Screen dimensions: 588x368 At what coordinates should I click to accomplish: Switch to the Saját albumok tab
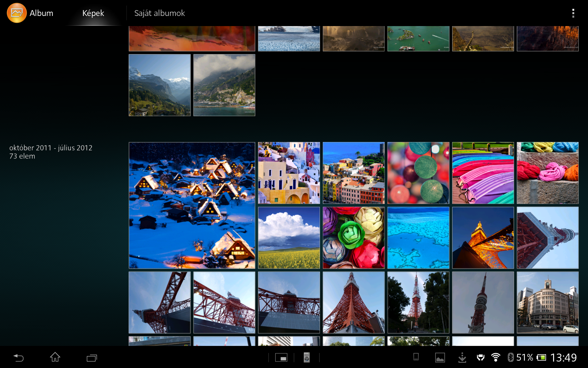point(160,13)
